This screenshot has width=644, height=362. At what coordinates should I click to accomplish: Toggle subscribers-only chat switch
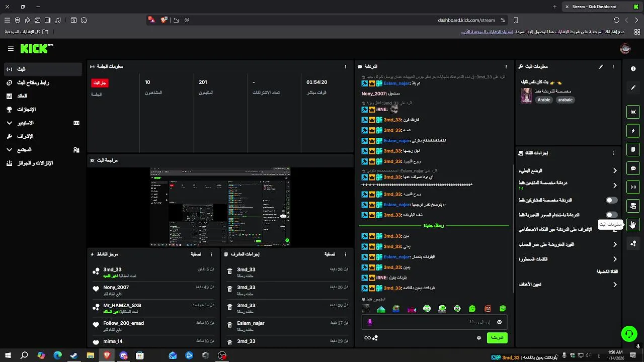click(x=611, y=200)
